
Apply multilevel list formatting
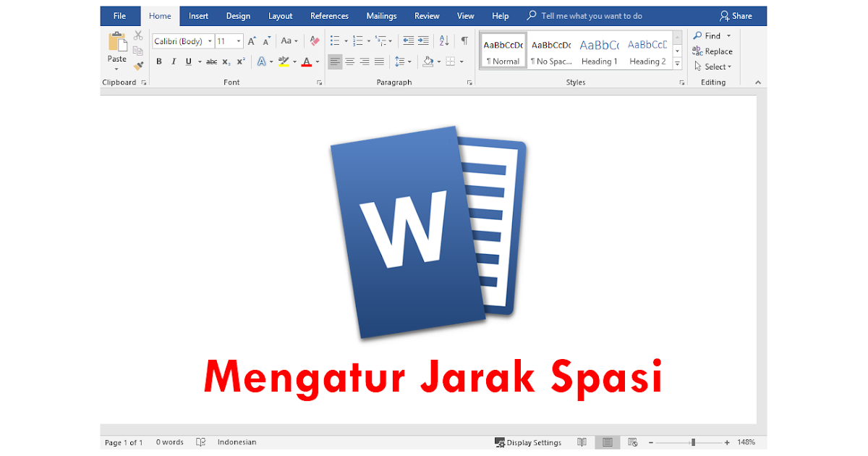[380, 41]
